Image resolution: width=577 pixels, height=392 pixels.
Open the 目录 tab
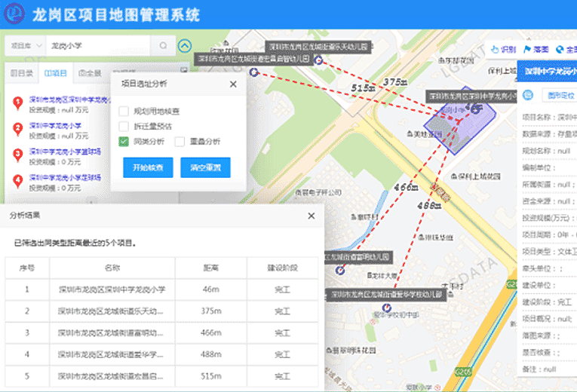(21, 73)
